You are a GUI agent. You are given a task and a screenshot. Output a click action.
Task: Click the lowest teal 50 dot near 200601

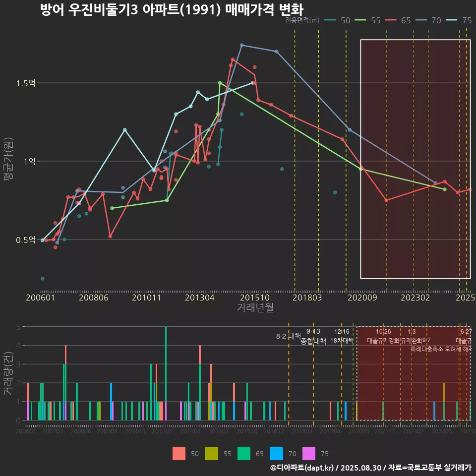pos(43,279)
